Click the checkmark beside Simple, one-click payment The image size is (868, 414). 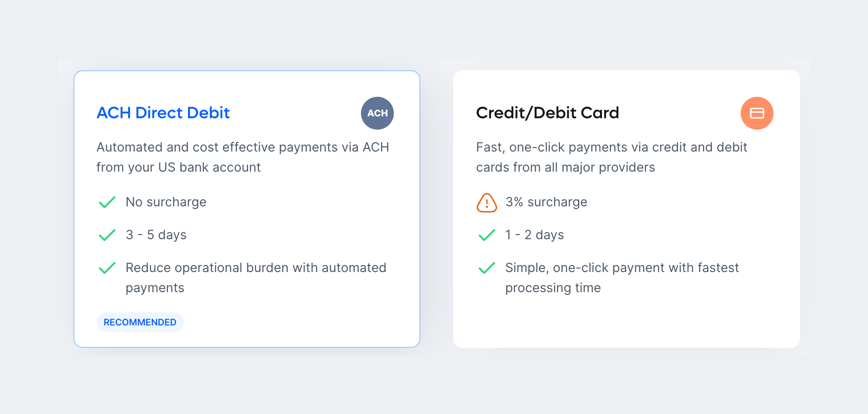click(486, 268)
